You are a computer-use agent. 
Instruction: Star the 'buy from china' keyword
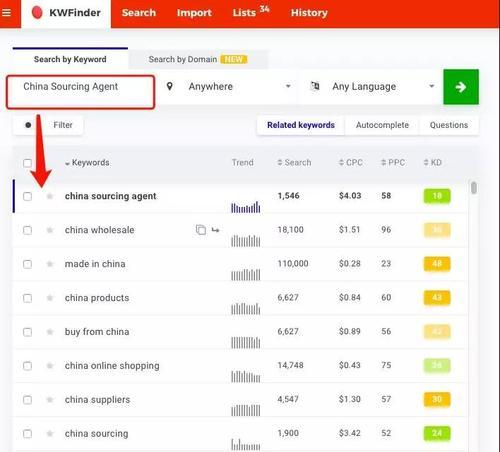[50, 332]
